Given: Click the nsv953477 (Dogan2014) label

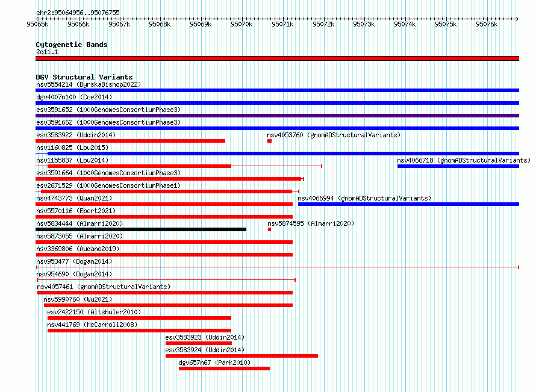Looking at the screenshot, I should pyautogui.click(x=74, y=261).
